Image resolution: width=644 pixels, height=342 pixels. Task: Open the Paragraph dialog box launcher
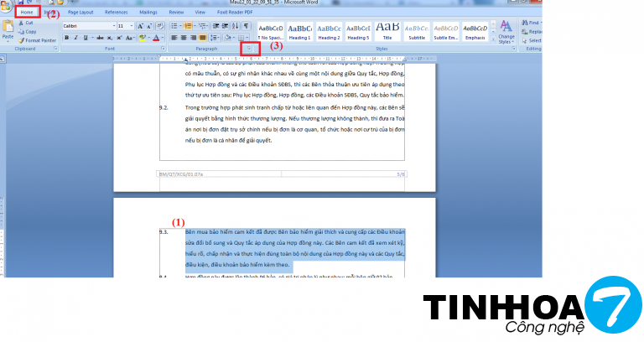[249, 49]
